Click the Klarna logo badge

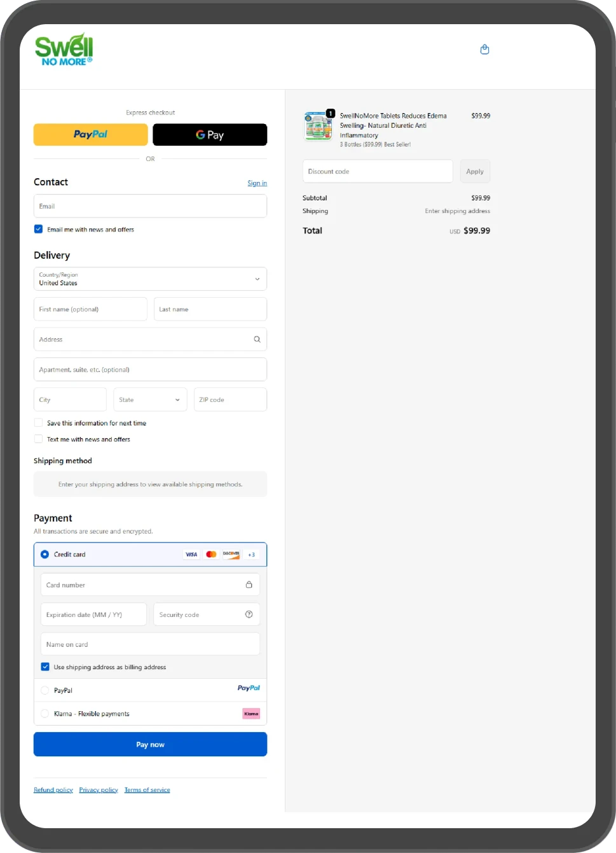pyautogui.click(x=251, y=714)
